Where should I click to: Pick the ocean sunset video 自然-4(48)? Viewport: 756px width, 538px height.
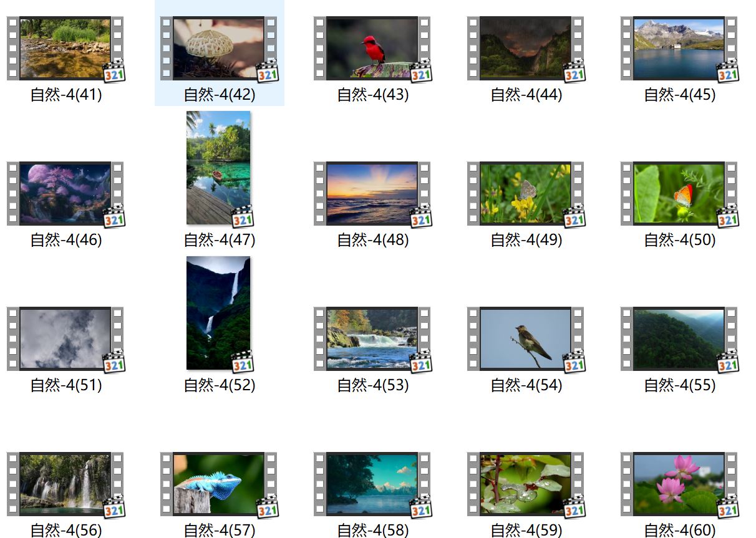coord(372,194)
